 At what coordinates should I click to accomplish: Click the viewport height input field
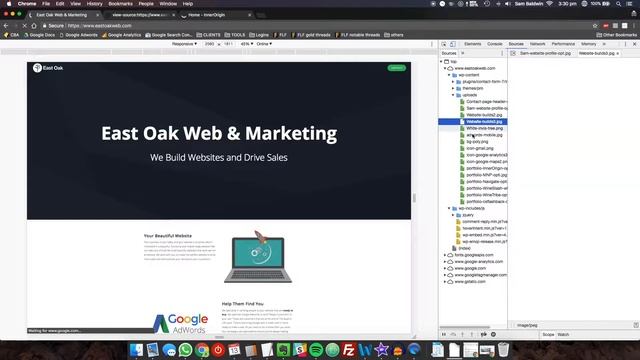coord(228,44)
